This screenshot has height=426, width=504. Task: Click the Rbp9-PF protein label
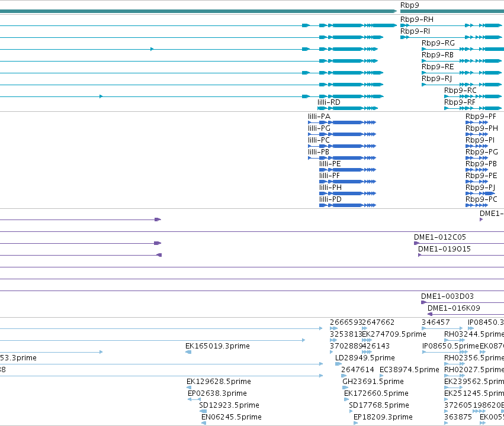(x=481, y=117)
